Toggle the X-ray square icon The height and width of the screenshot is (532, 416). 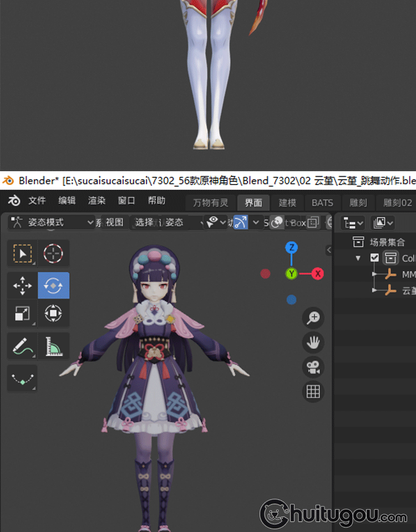point(313,223)
